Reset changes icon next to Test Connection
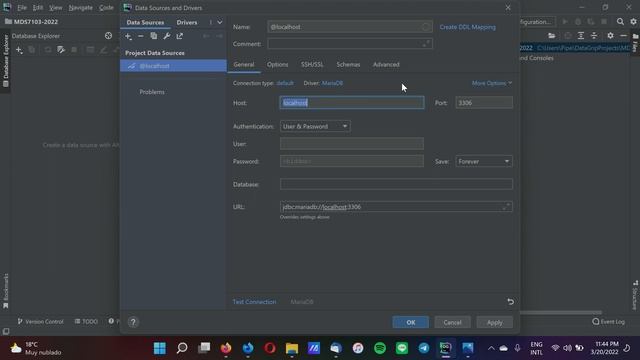Screen dimensions: 640x360 pos(510,302)
